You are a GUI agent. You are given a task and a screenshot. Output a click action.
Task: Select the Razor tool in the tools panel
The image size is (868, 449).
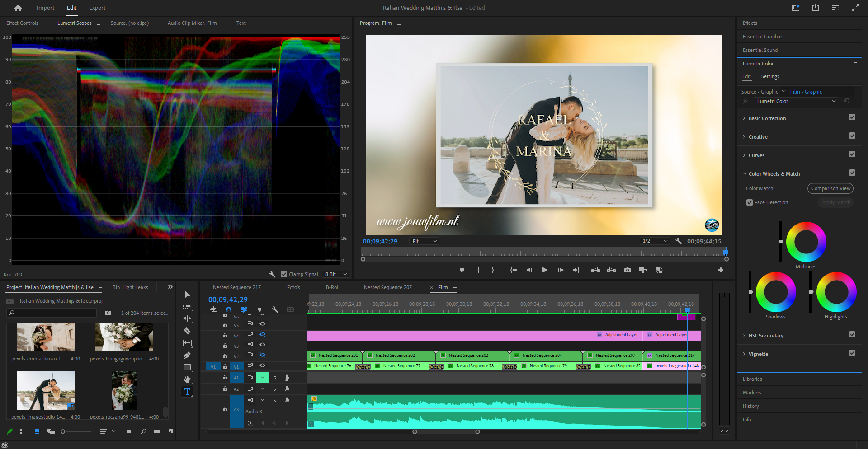pos(187,331)
